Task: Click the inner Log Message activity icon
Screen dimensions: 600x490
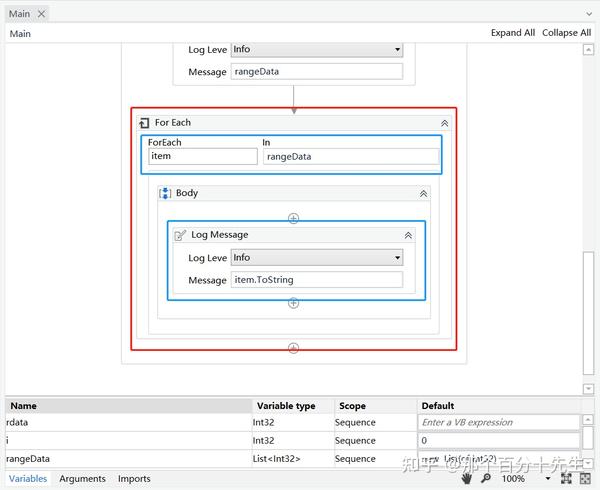Action: [x=180, y=235]
